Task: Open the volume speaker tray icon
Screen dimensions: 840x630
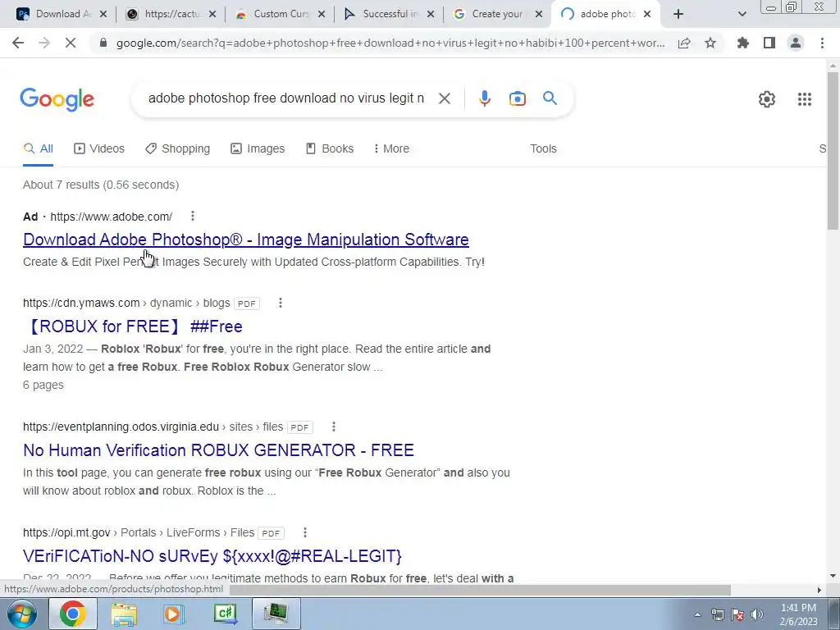Action: [x=756, y=614]
